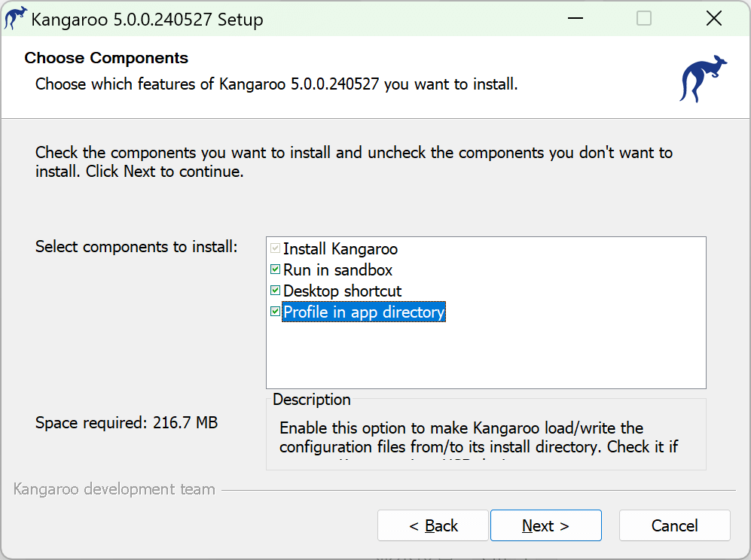Click highlighted Profile in app directory label
The height and width of the screenshot is (560, 751).
[364, 312]
